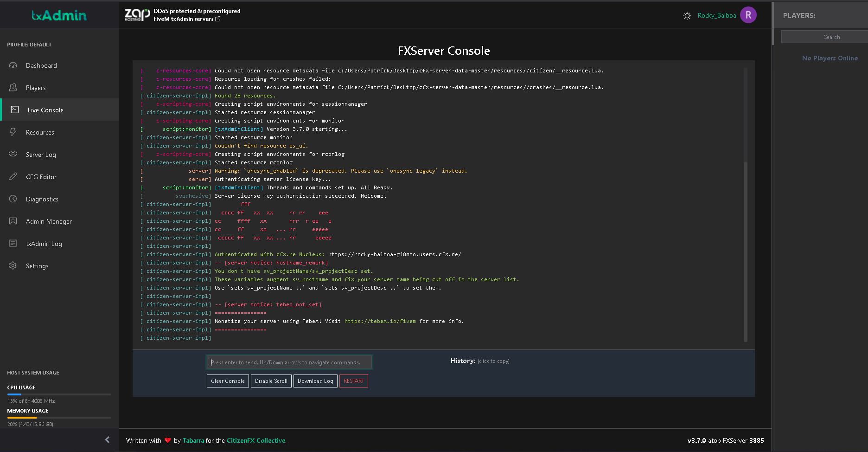Focus the console command input field

coord(289,362)
